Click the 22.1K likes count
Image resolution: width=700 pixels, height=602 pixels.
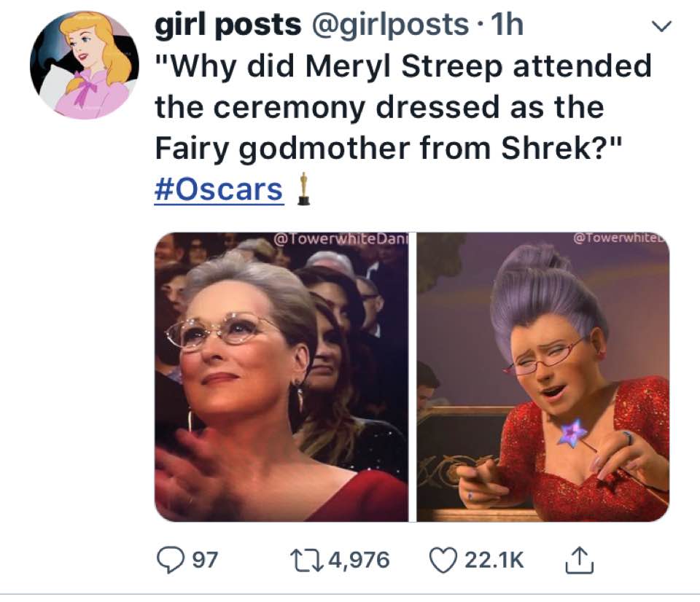point(494,560)
